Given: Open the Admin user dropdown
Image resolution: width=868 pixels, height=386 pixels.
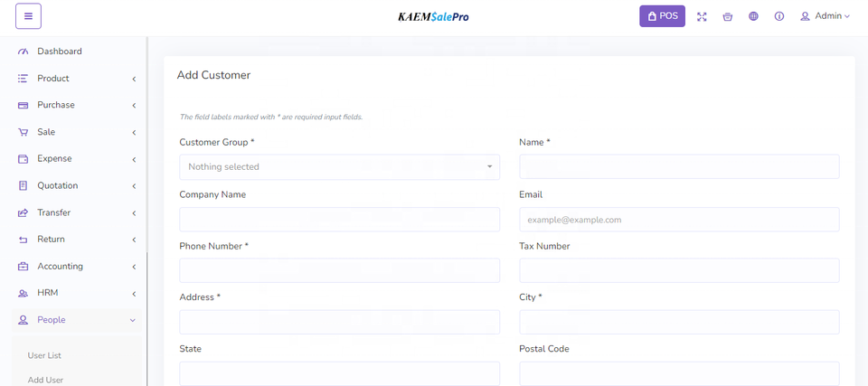Looking at the screenshot, I should [x=825, y=16].
